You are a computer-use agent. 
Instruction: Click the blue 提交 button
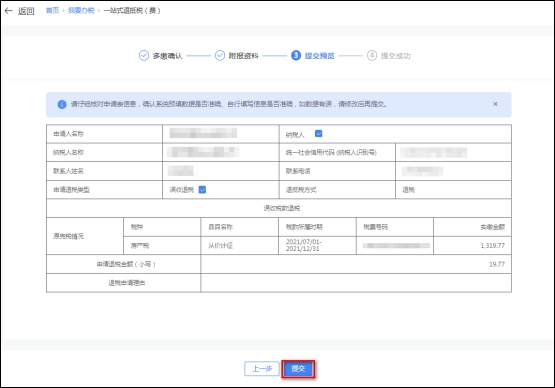(298, 369)
